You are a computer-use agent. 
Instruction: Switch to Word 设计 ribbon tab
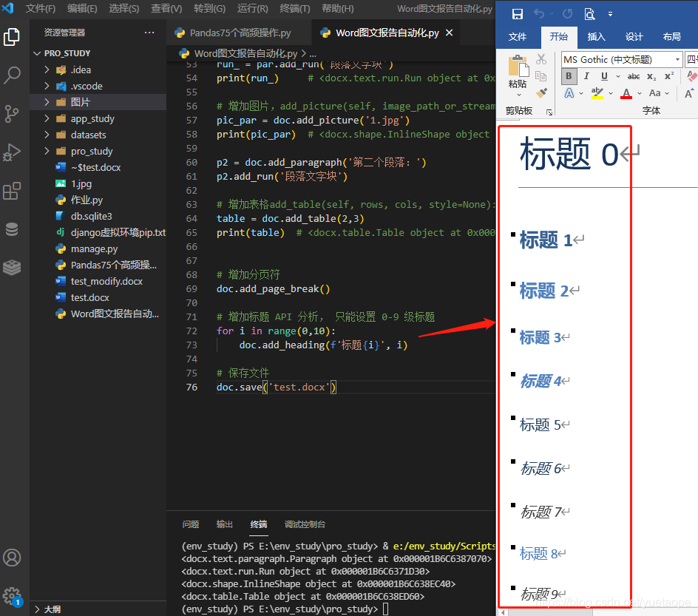[x=634, y=36]
